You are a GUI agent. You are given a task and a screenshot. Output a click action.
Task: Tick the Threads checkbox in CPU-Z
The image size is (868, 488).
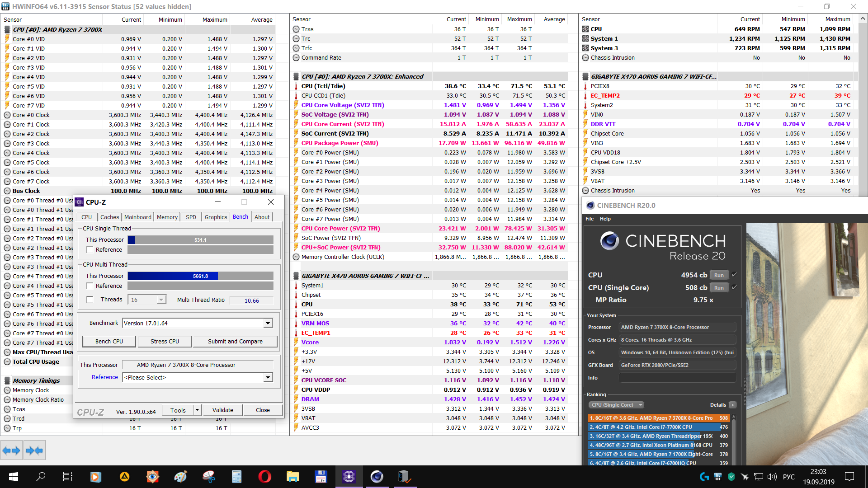(90, 300)
